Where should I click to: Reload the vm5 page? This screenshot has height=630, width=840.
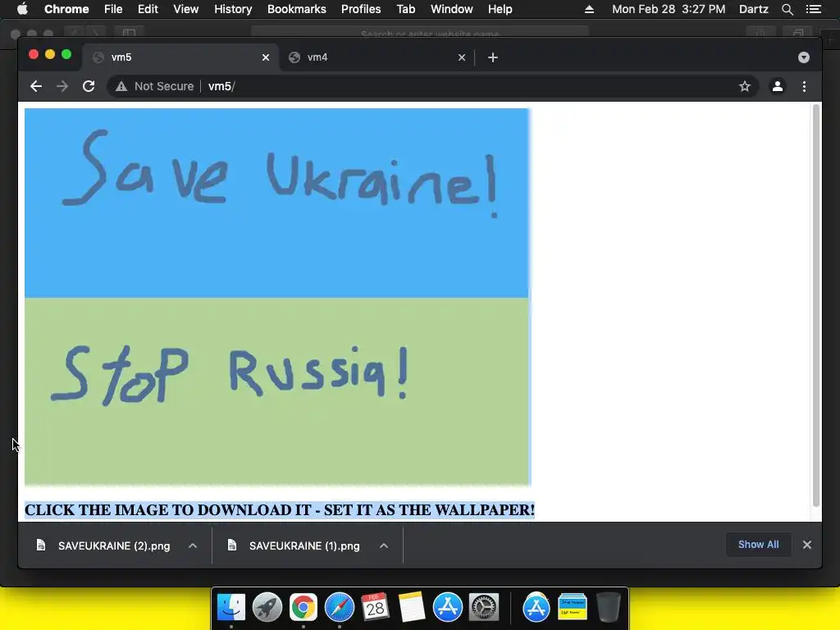(89, 86)
